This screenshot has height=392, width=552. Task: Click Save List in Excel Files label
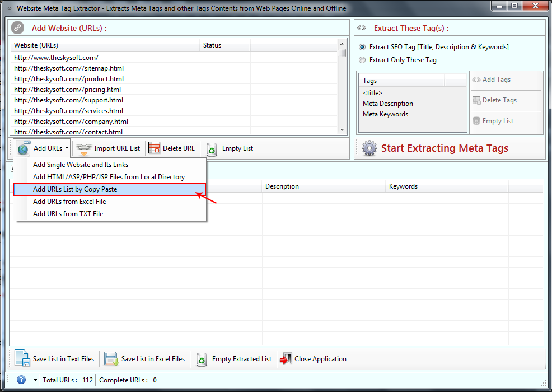tap(153, 359)
